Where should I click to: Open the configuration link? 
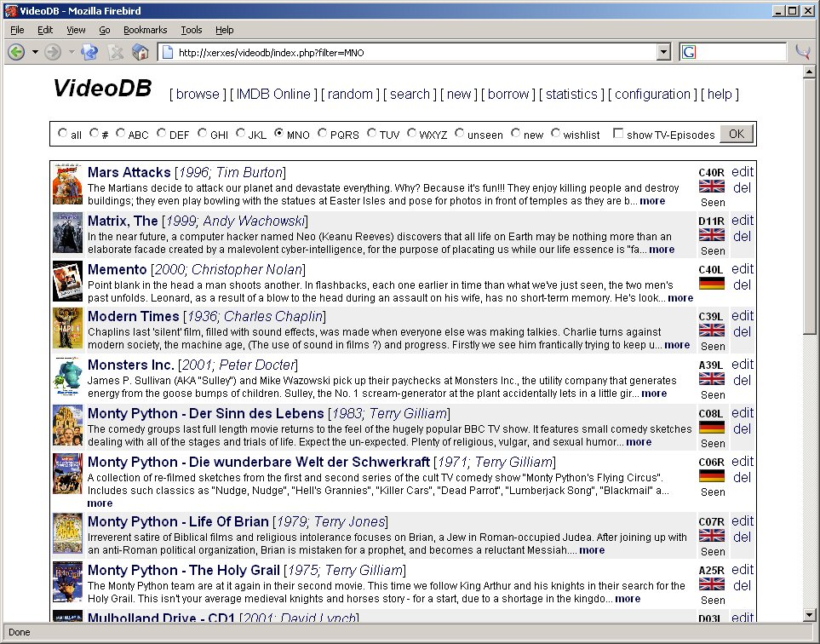pyautogui.click(x=652, y=95)
